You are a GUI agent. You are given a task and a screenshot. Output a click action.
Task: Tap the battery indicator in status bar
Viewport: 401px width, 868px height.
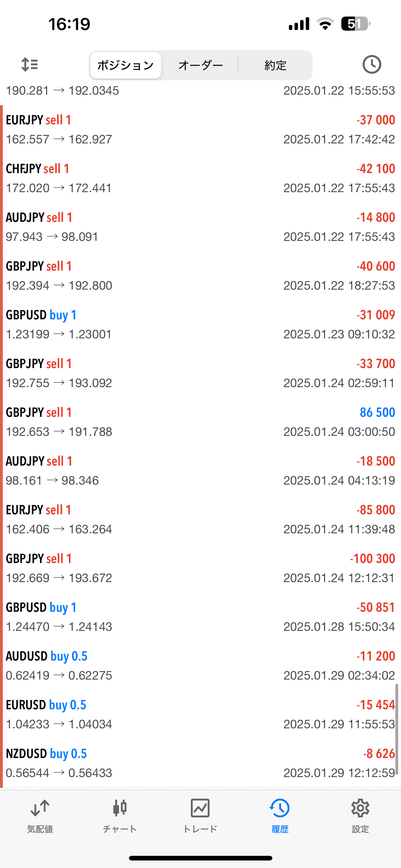[x=355, y=24]
